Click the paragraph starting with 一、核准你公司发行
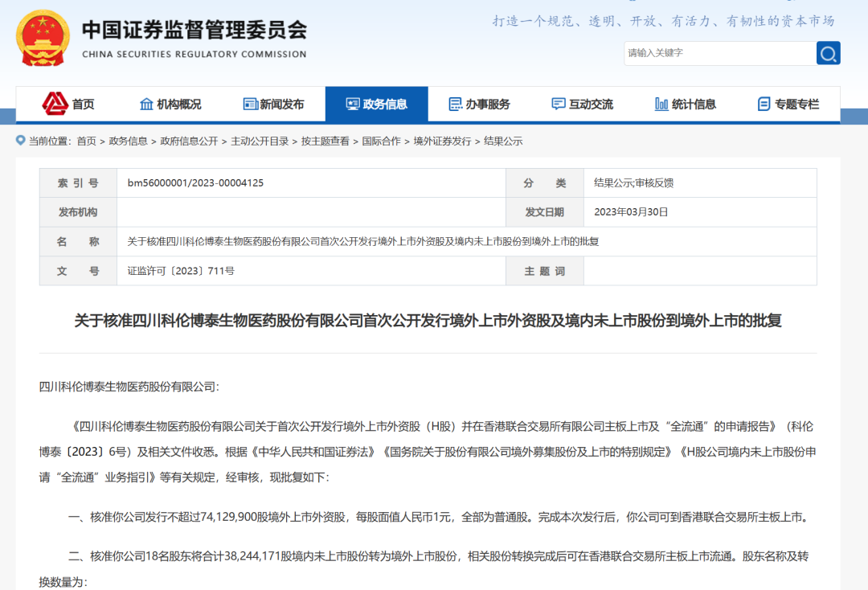 440,517
